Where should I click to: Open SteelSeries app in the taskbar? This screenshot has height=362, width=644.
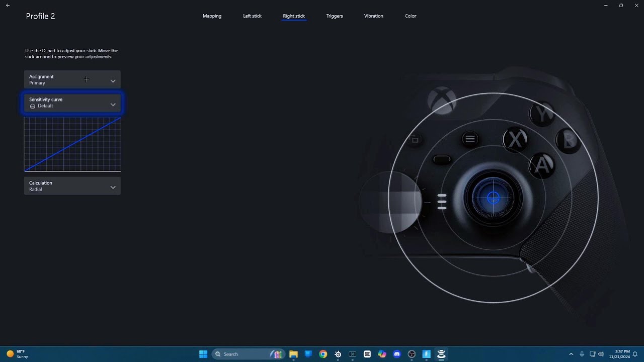pyautogui.click(x=338, y=354)
